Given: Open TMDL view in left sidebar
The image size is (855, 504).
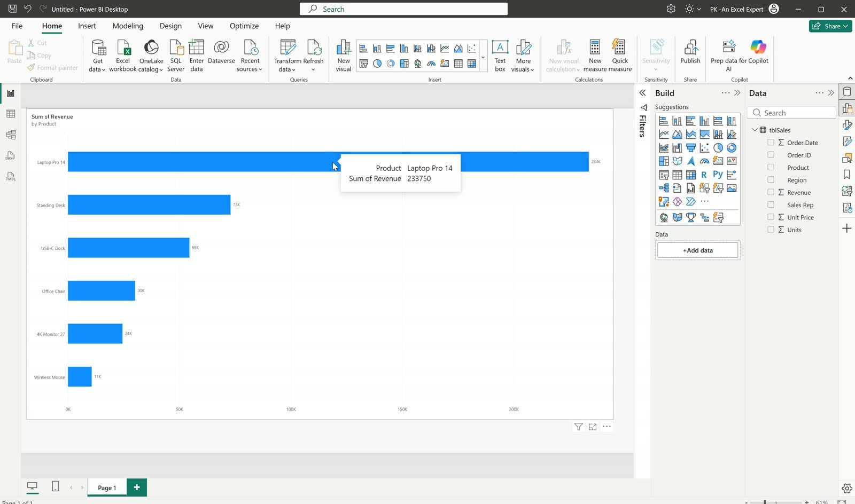Looking at the screenshot, I should point(11,176).
